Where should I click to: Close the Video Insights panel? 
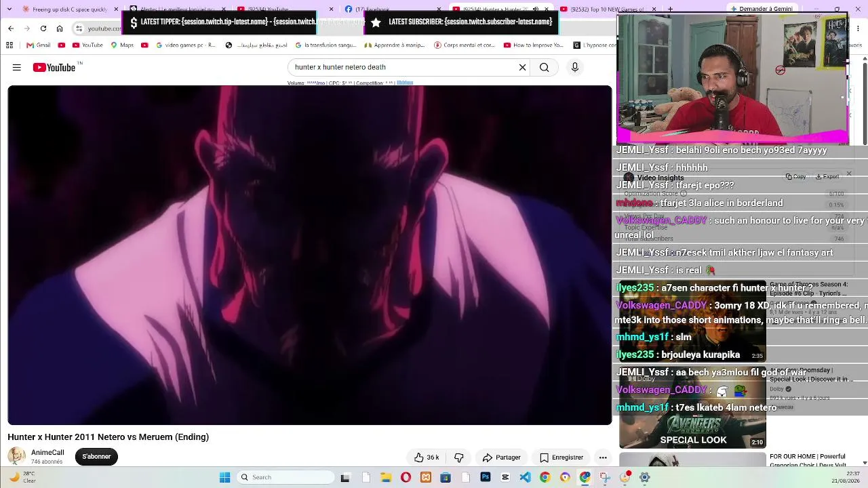[849, 174]
